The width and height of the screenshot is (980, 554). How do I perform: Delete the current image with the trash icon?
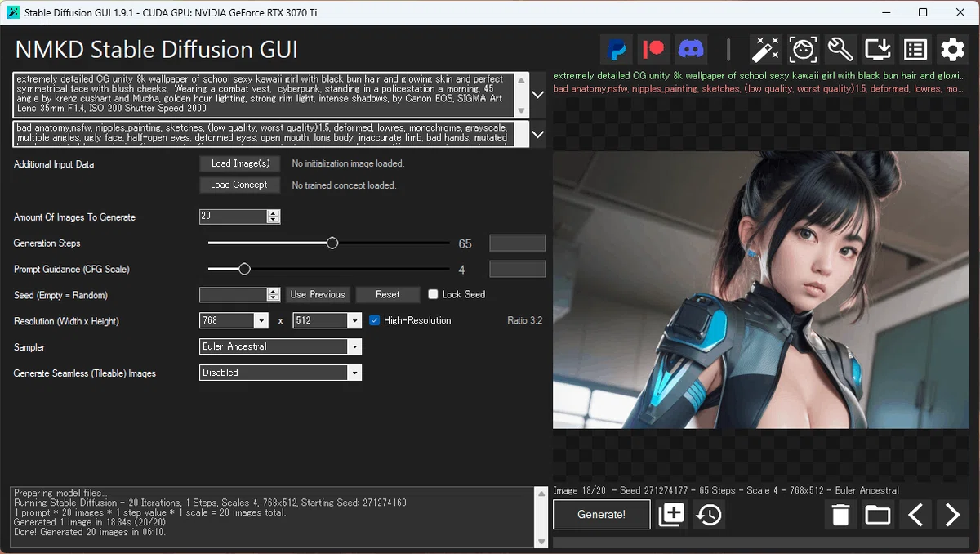[x=841, y=515]
